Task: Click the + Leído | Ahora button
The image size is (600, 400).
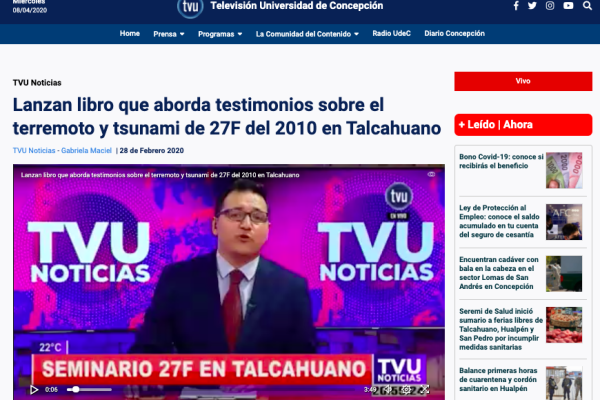Action: 523,125
